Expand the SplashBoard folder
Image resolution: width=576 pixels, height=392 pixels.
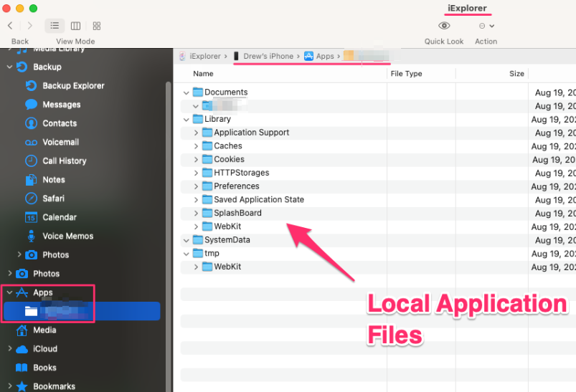(x=196, y=214)
